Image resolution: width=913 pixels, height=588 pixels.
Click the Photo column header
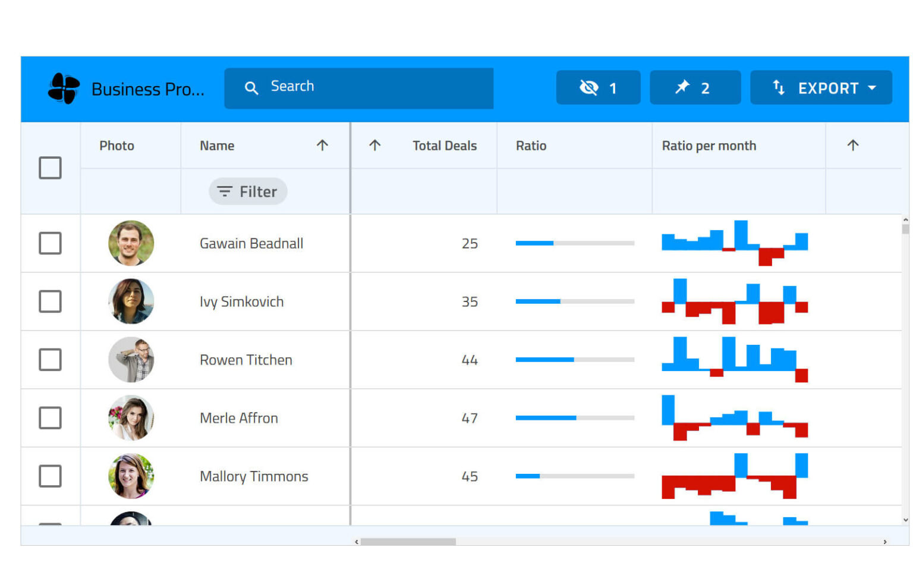pos(117,145)
